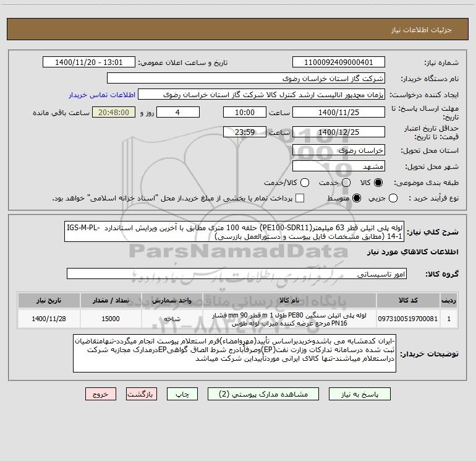
Task: Click the اطلاعات کالاهای مورد نیاز section heading
Action: click(x=412, y=252)
